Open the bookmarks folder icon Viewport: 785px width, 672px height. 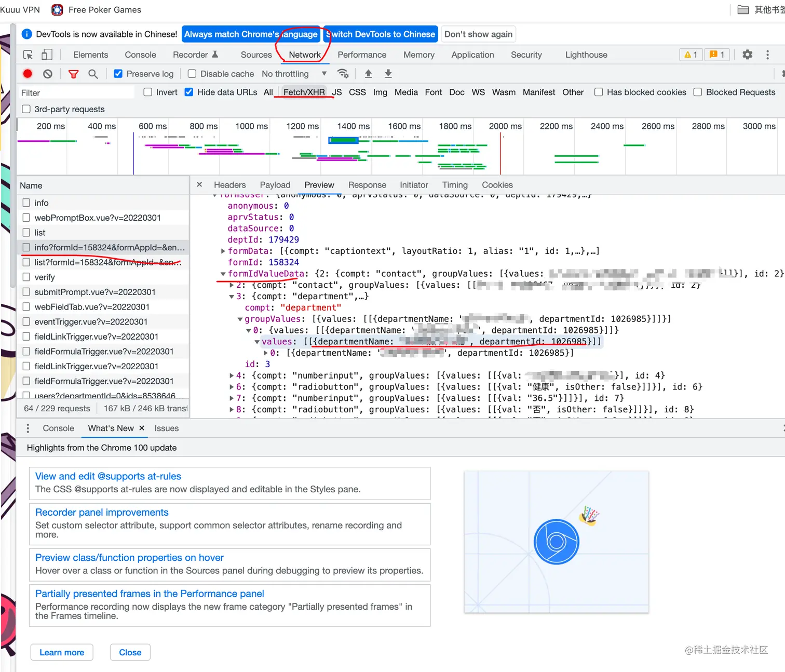[743, 10]
